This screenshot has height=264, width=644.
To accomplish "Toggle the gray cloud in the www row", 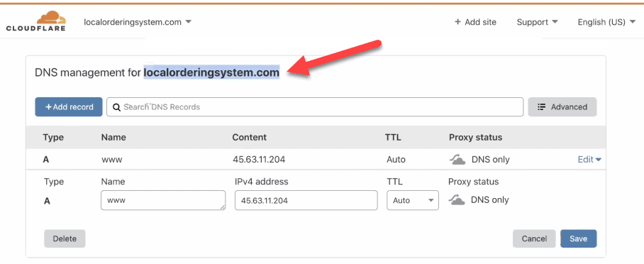I will pos(457,160).
